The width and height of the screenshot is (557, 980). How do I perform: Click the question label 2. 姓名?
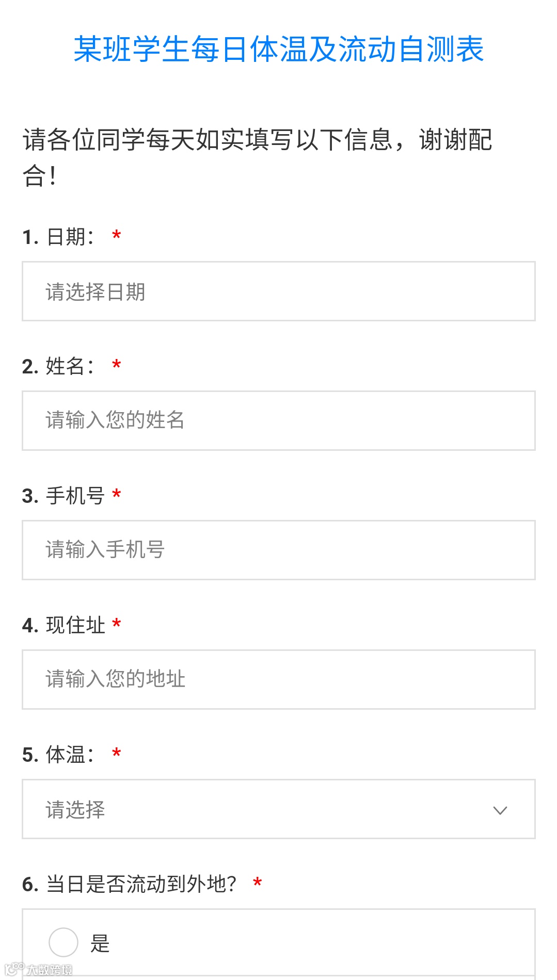click(58, 367)
